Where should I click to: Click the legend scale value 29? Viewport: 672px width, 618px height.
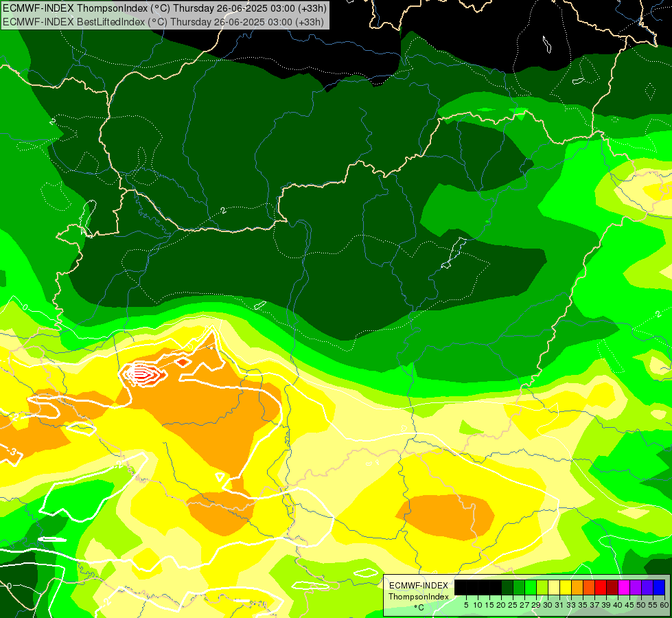(x=536, y=605)
